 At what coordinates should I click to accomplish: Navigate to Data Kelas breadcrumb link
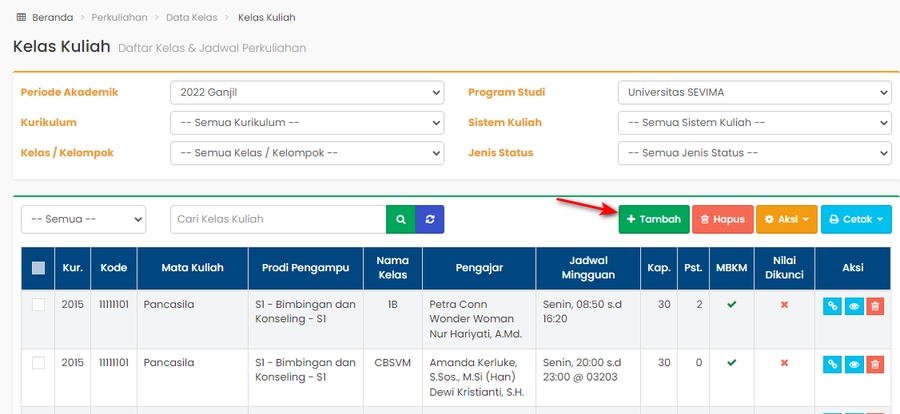tap(191, 18)
